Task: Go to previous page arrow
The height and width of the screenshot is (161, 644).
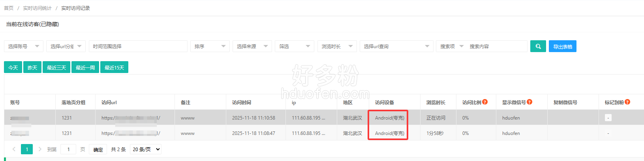Action: tap(14, 149)
